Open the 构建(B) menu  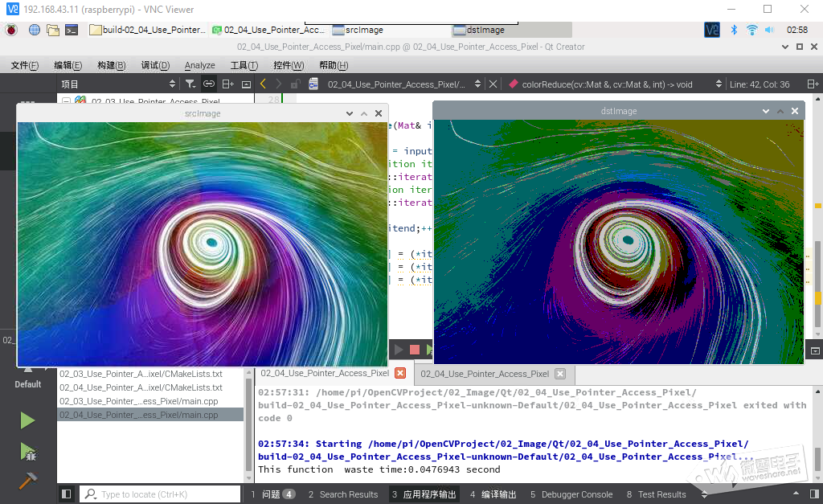[x=111, y=65]
